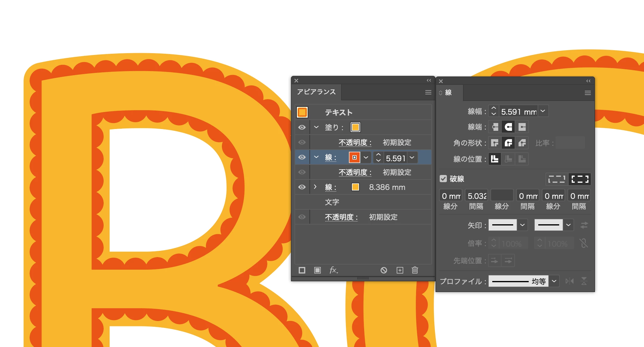The height and width of the screenshot is (347, 644).
Task: Select the align dashes to corners icon
Action: tap(579, 179)
